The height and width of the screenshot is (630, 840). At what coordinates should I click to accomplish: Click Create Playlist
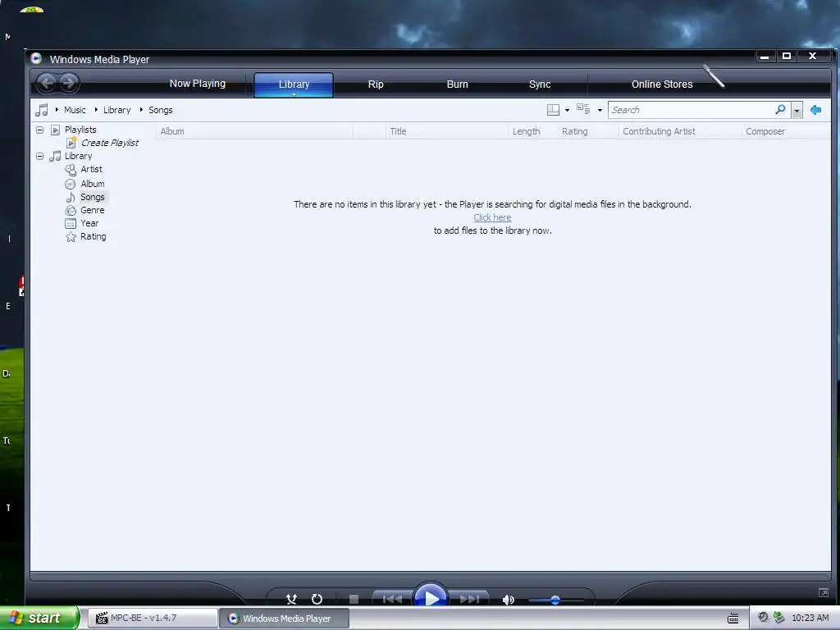point(110,143)
